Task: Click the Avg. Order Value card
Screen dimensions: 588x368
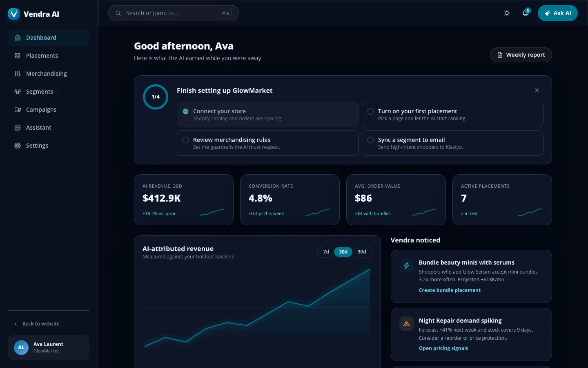Action: pos(396,200)
